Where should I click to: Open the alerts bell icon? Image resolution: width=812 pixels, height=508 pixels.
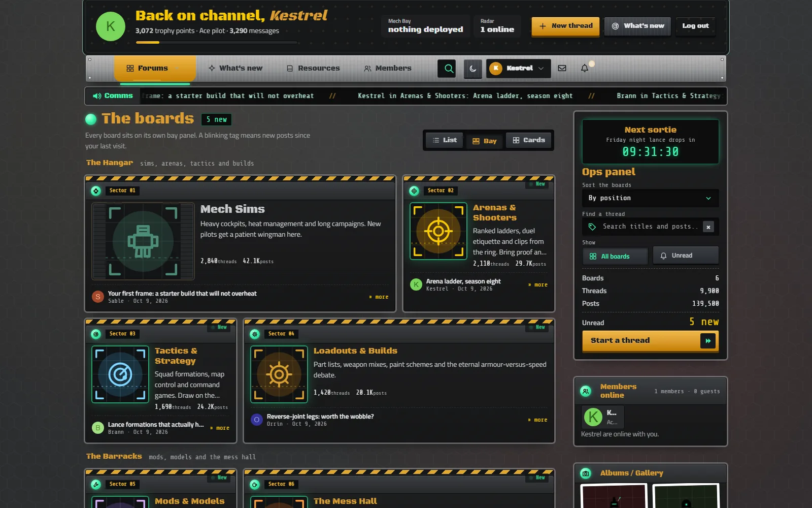pyautogui.click(x=585, y=68)
